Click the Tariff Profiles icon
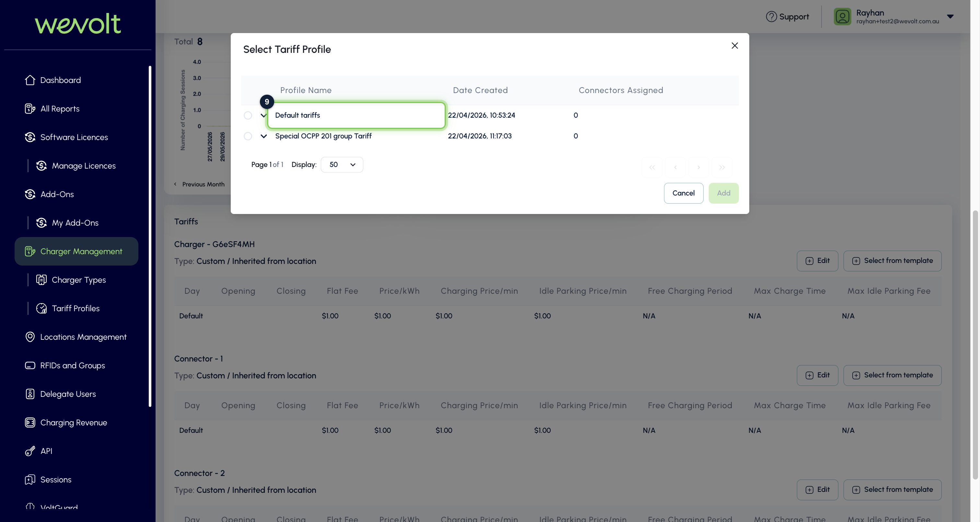The width and height of the screenshot is (980, 522). point(41,308)
